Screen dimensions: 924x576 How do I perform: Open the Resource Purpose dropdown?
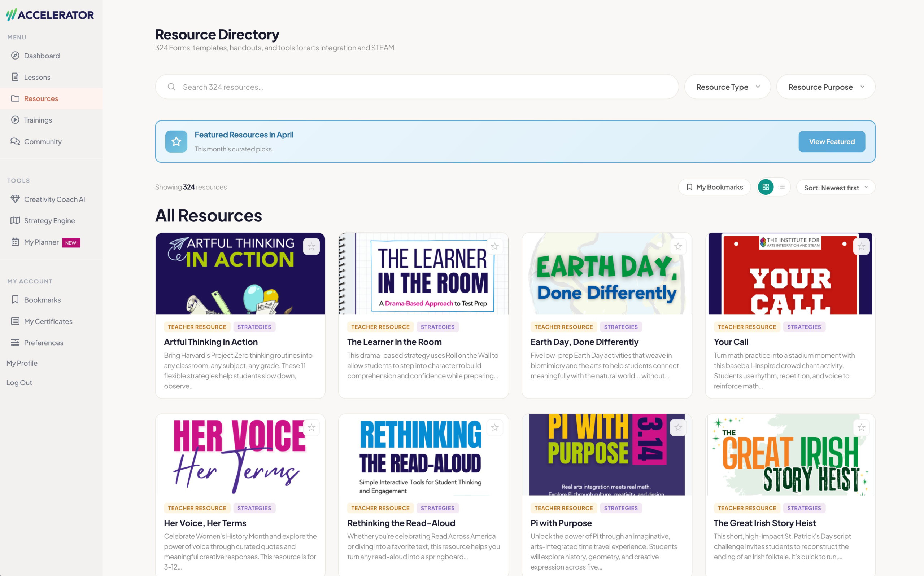(826, 87)
